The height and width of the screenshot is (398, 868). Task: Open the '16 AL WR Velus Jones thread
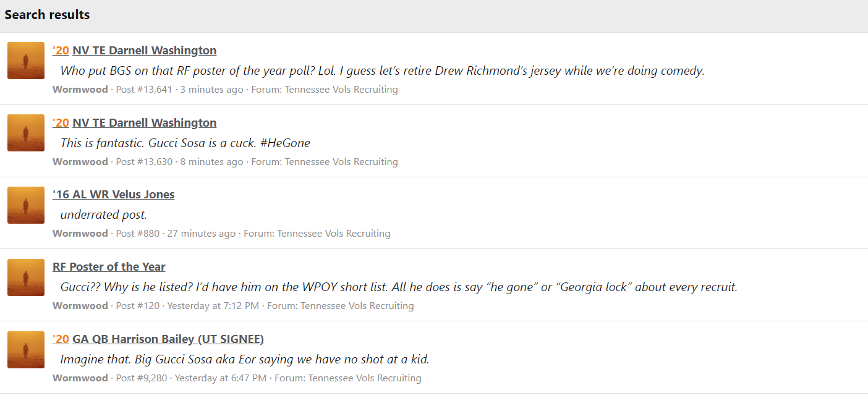tap(114, 195)
